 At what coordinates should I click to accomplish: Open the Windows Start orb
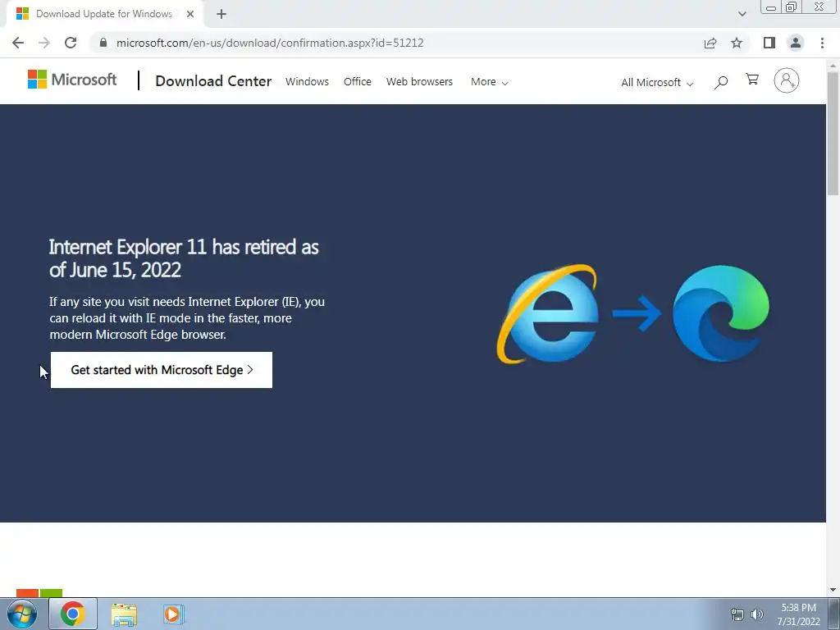coord(22,614)
